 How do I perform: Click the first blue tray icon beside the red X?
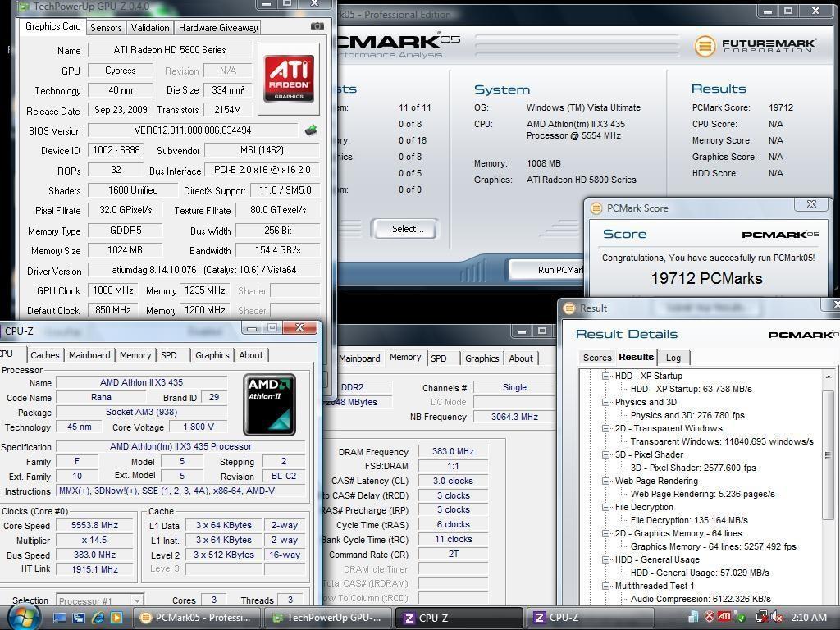[694, 617]
